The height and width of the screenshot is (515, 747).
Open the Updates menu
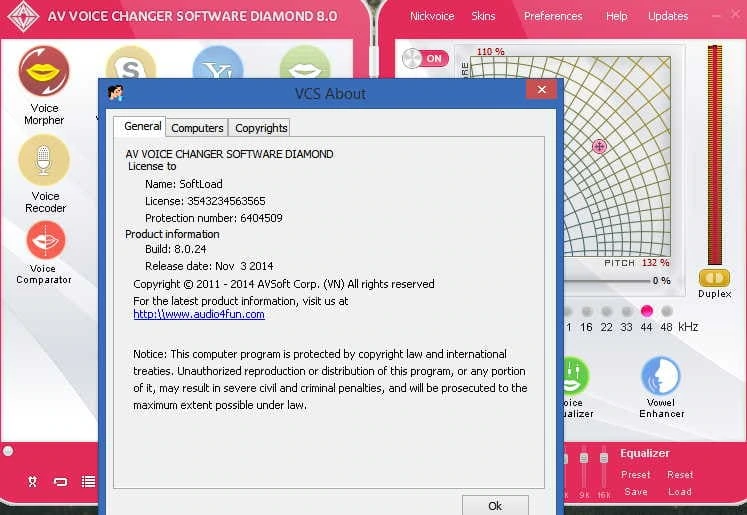(668, 16)
